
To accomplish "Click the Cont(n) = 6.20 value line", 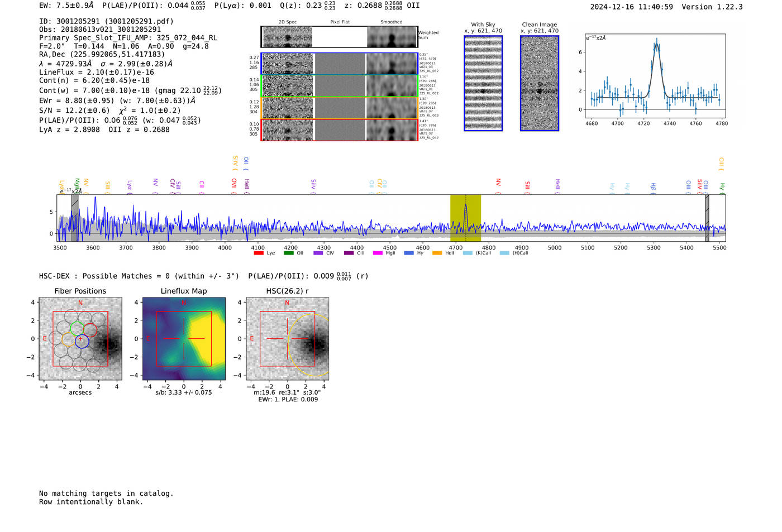I will pyautogui.click(x=94, y=80).
